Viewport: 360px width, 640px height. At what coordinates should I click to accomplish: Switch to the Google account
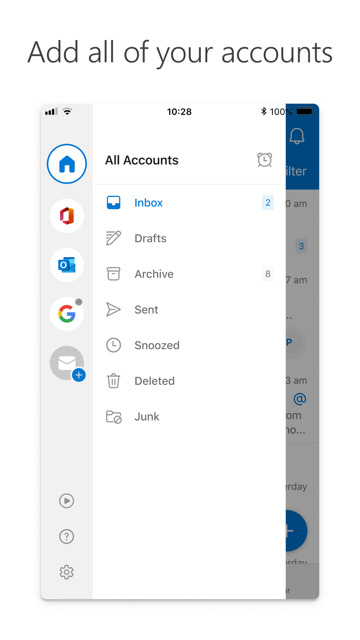point(67,314)
